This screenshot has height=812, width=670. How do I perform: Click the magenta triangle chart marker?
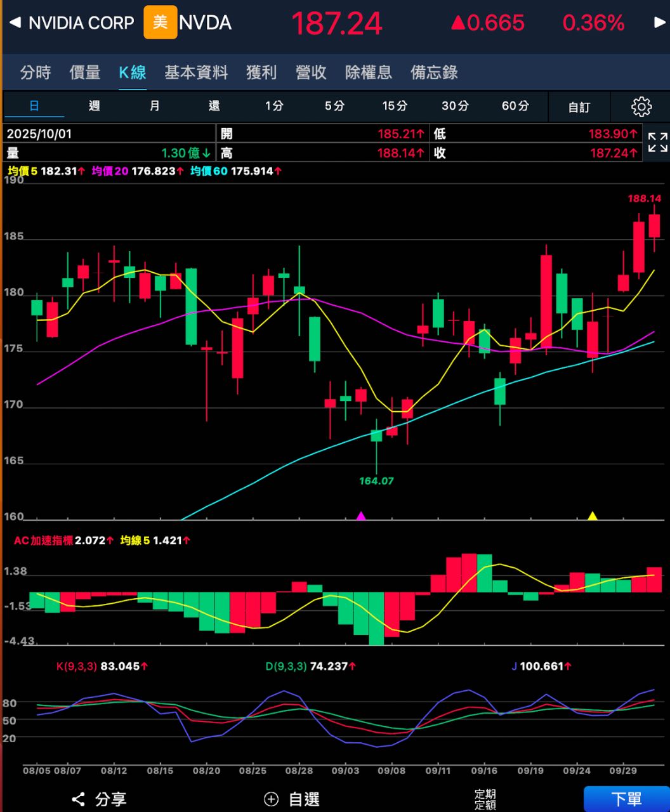(361, 516)
